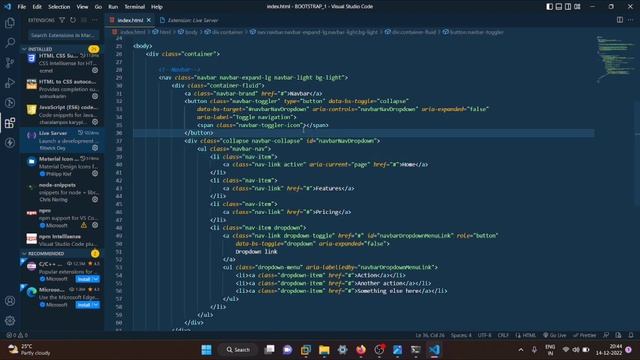640x360 pixels.
Task: Open manage gear for node-snippets extension
Action: [95, 200]
